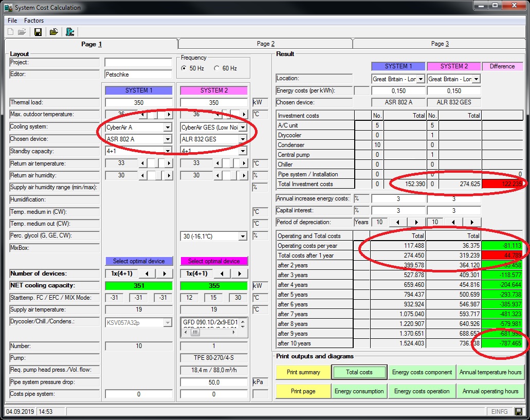Screen dimensions: 530x420
Task: Increase System 2 max outdoor temperature
Action: [x=244, y=114]
